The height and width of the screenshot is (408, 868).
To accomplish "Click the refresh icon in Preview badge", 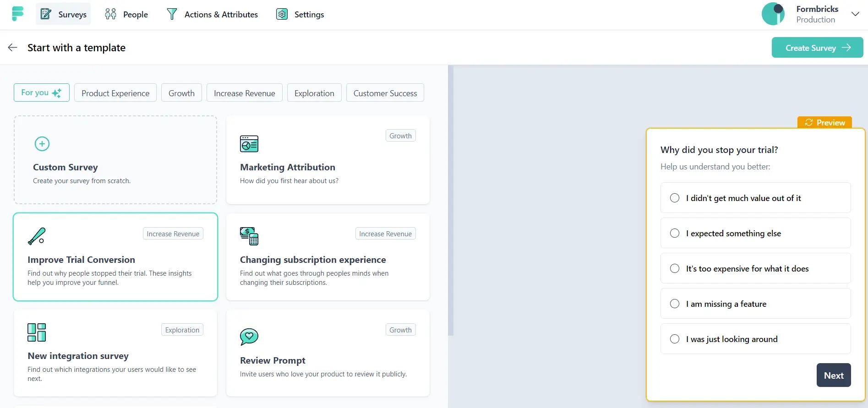I will pos(809,122).
